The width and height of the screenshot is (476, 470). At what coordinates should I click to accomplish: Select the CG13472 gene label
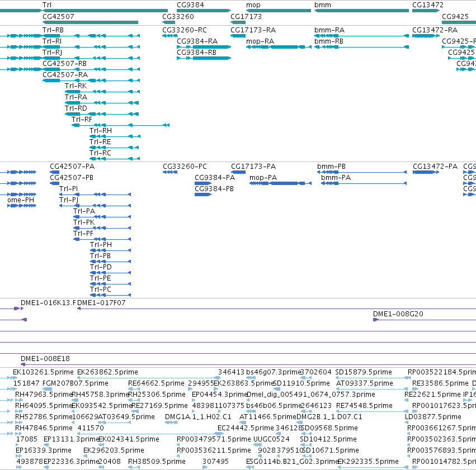(x=428, y=5)
